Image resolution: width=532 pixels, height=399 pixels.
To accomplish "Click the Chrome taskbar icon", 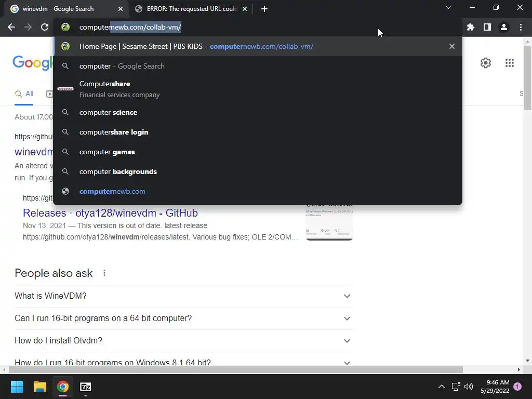I will click(x=63, y=387).
